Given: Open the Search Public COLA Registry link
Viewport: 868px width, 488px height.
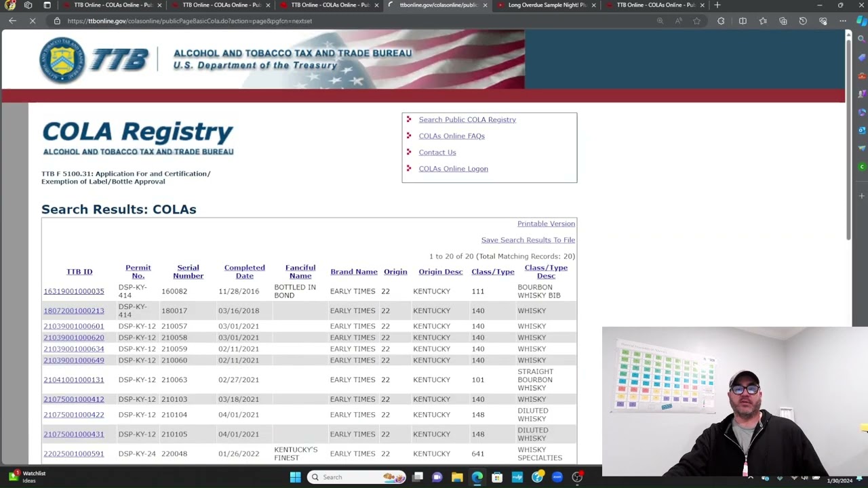Looking at the screenshot, I should point(467,120).
